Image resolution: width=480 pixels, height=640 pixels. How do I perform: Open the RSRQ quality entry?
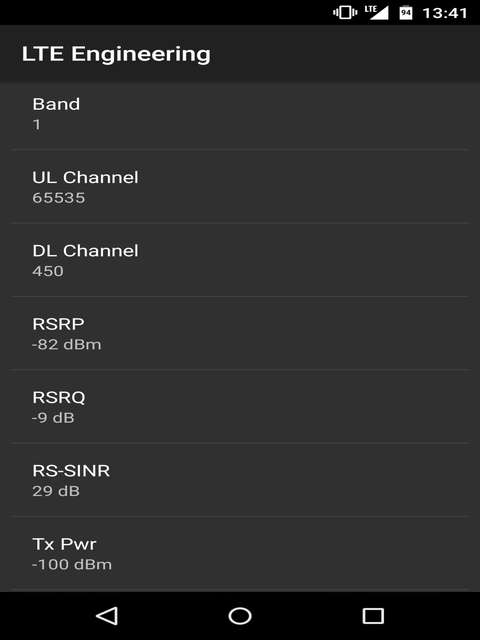(240, 407)
